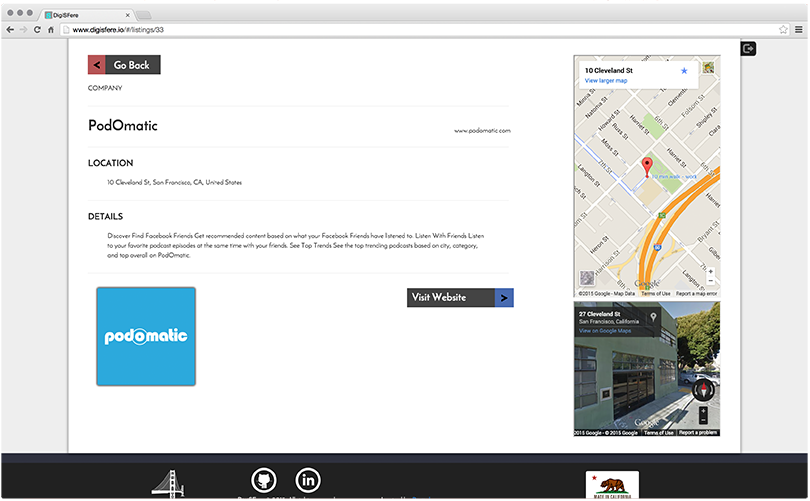This screenshot has height=501, width=810.
Task: Zoom out on the map with minus
Action: point(711,280)
